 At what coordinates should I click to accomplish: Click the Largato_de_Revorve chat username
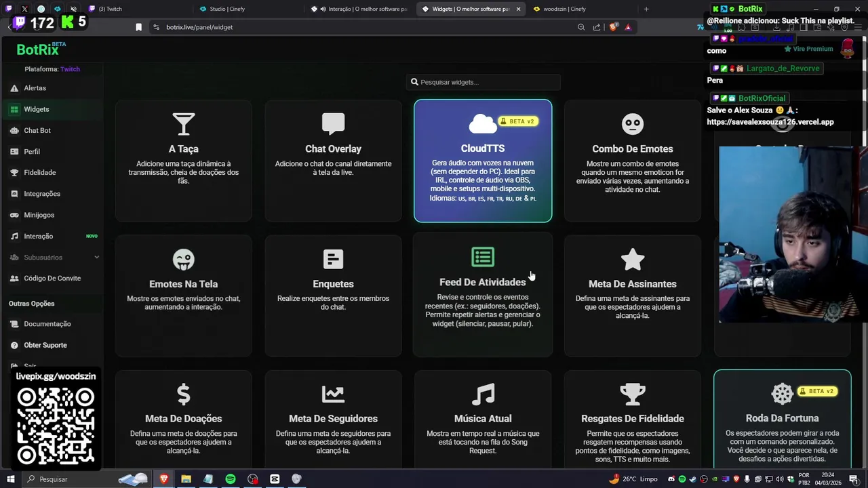[x=783, y=68]
